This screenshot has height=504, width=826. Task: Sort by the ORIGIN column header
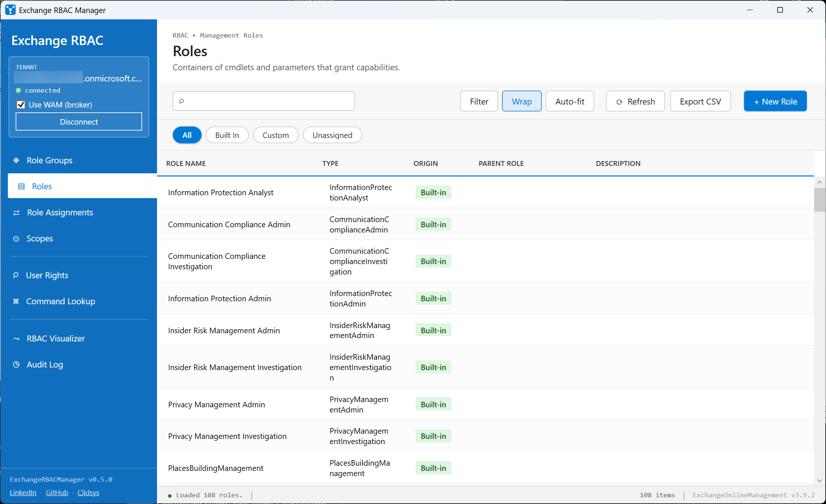(426, 163)
